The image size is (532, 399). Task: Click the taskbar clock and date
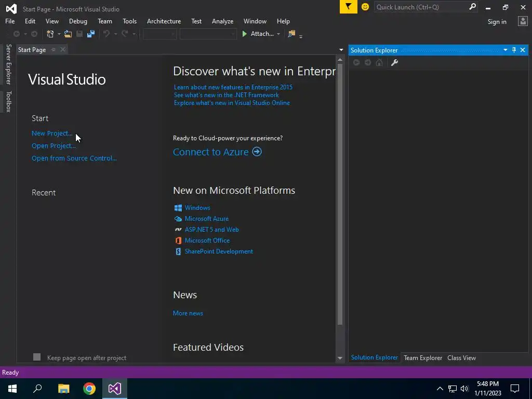tap(487, 389)
